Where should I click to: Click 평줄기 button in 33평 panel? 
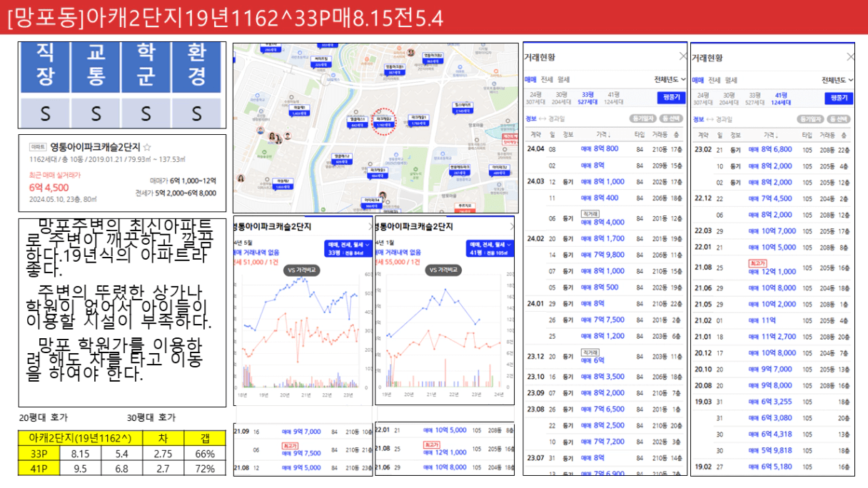pos(671,98)
